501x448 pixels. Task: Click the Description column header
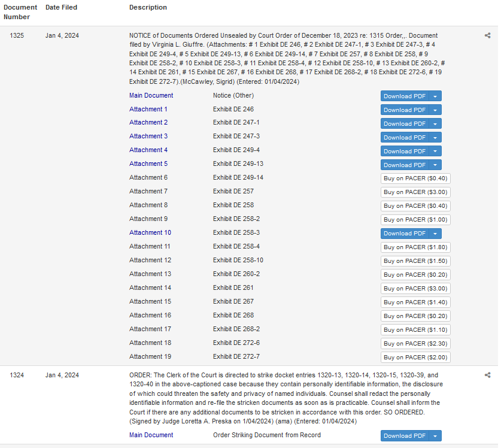(148, 7)
